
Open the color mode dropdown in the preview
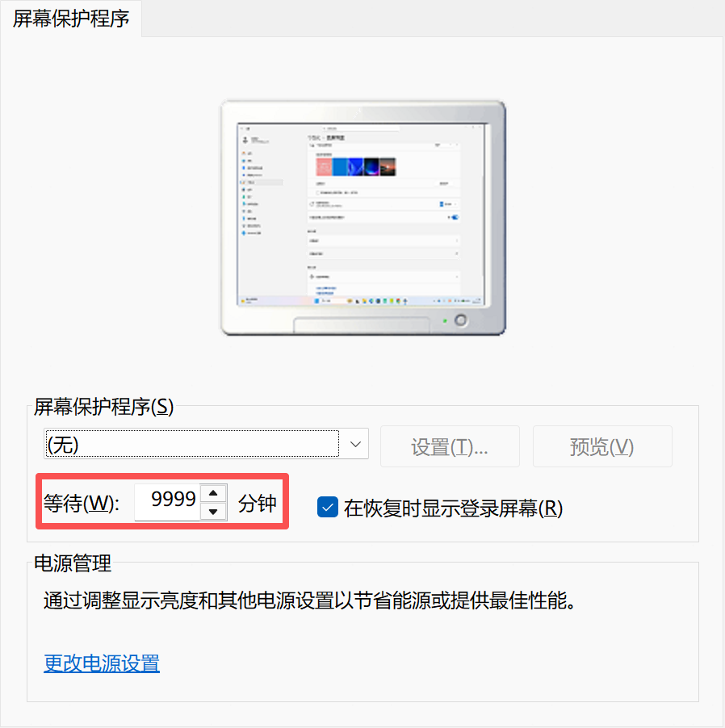pyautogui.click(x=446, y=204)
